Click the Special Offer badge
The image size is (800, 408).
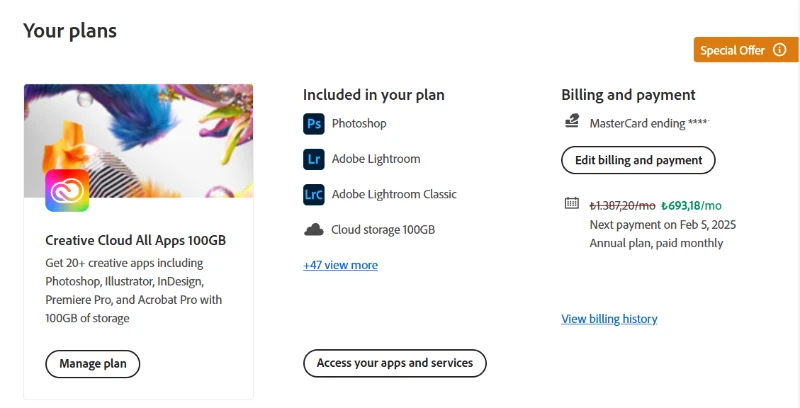tap(745, 50)
